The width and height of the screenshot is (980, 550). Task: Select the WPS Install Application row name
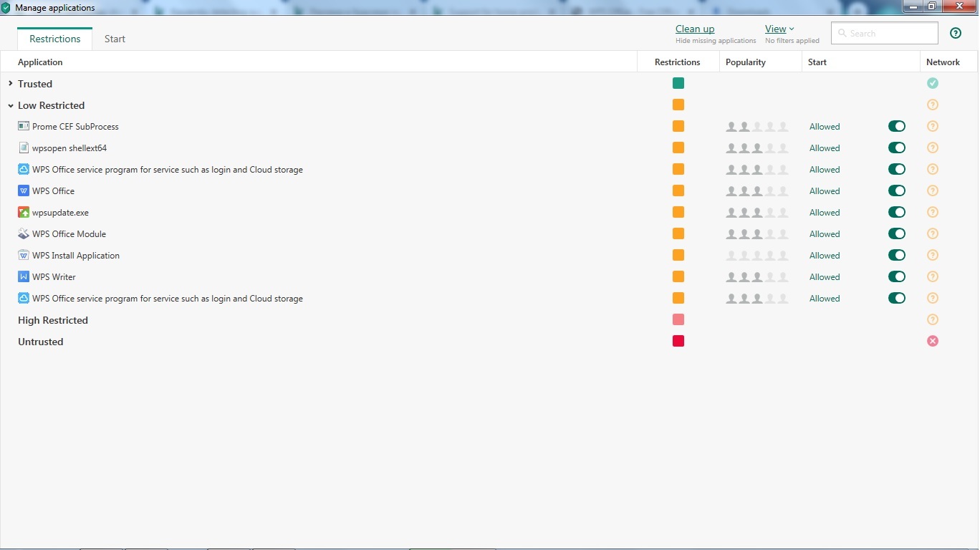pyautogui.click(x=76, y=256)
